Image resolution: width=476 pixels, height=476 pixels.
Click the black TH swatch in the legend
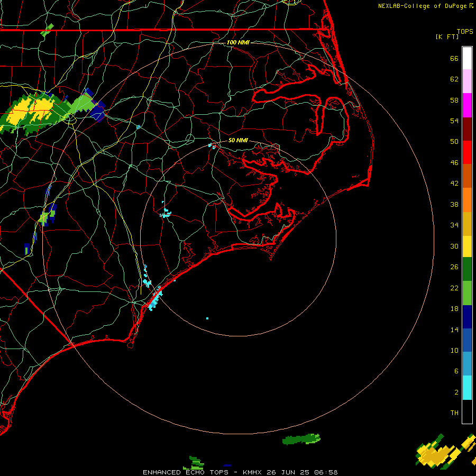pos(467,411)
